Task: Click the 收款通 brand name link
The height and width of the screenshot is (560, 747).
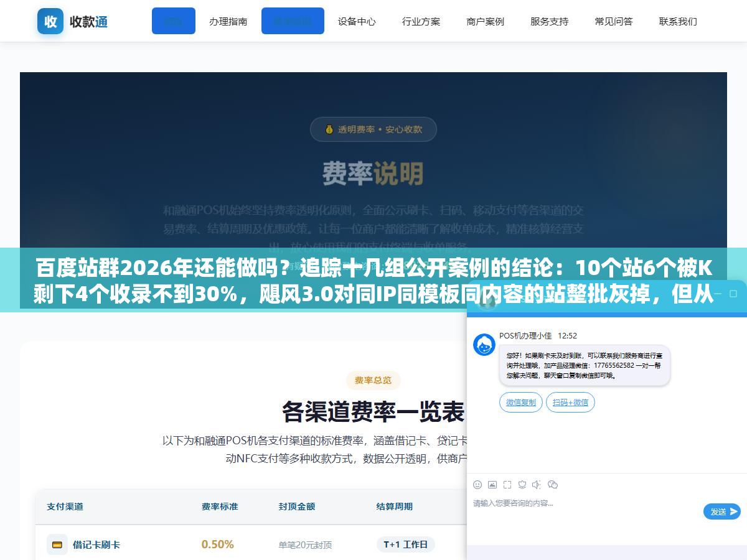Action: click(88, 22)
